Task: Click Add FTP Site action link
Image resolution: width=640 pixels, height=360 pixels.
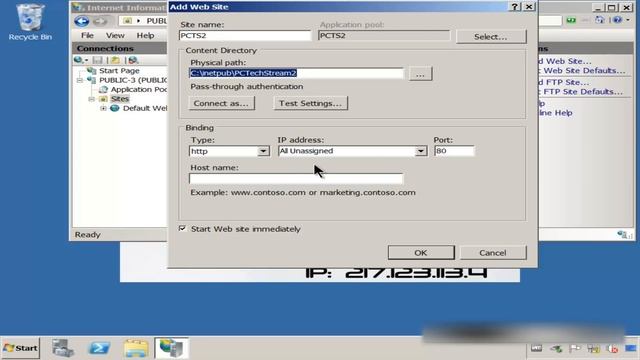Action: [564, 82]
